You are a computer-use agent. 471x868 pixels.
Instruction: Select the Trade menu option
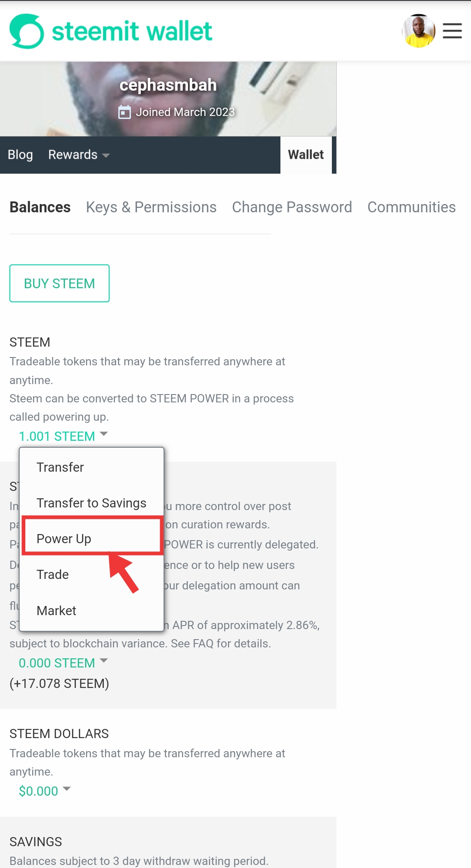pos(53,575)
